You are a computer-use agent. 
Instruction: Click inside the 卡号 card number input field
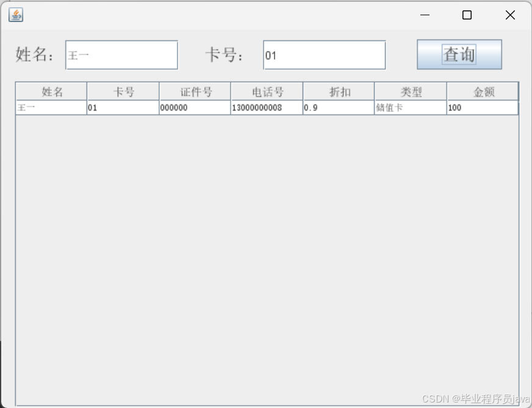click(x=323, y=54)
